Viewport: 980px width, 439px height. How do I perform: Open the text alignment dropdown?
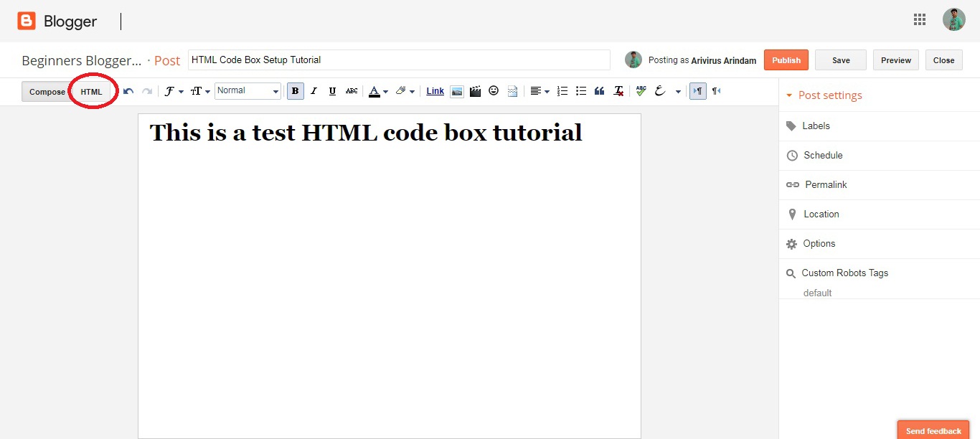click(x=540, y=91)
